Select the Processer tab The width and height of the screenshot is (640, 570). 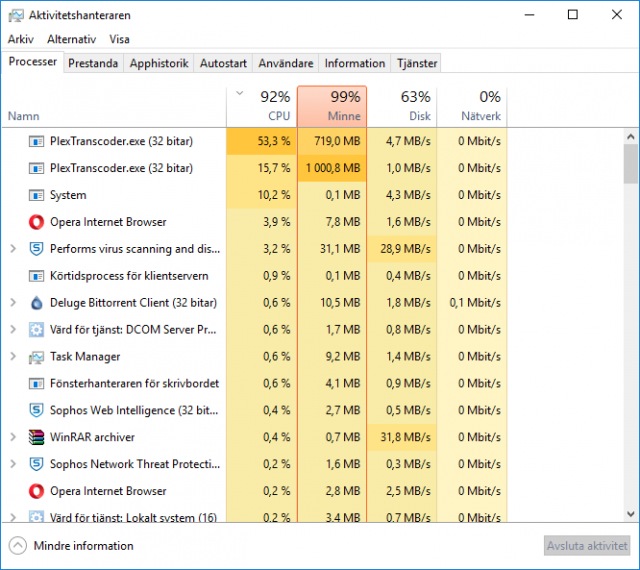click(x=33, y=62)
